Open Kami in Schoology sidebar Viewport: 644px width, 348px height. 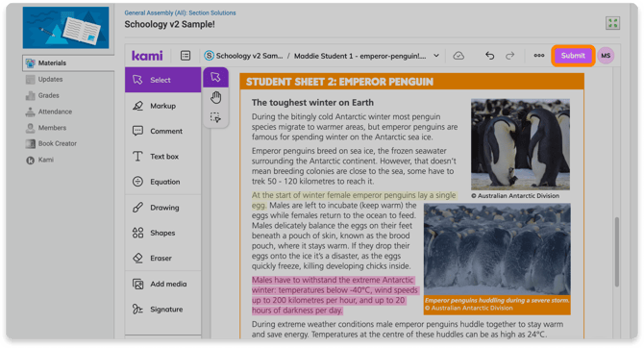coord(45,160)
